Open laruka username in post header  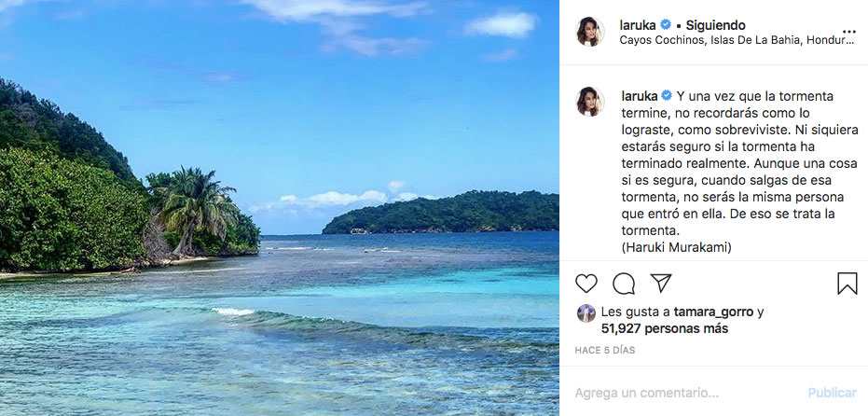pyautogui.click(x=638, y=25)
